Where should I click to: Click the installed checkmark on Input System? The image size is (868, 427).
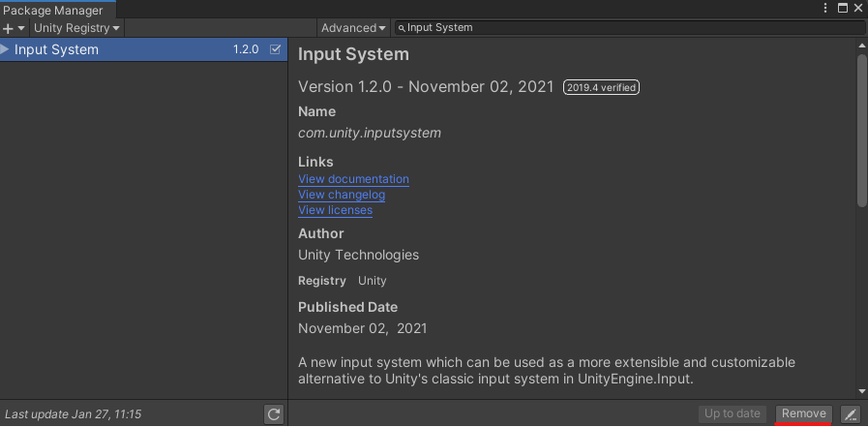point(276,49)
